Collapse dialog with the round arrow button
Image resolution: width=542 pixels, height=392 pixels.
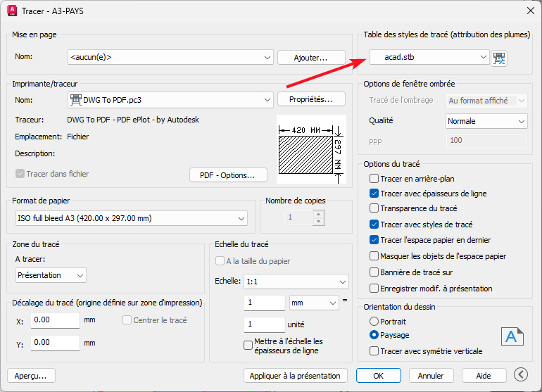(x=521, y=375)
